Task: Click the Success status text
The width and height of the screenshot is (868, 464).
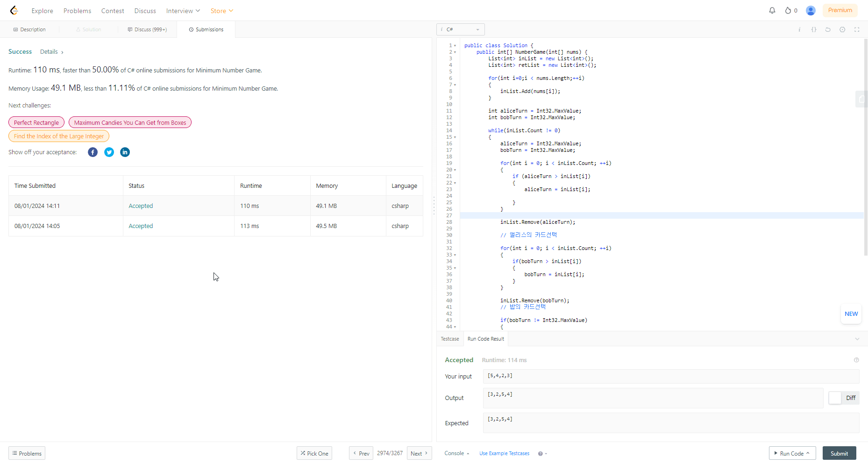Action: [20, 52]
